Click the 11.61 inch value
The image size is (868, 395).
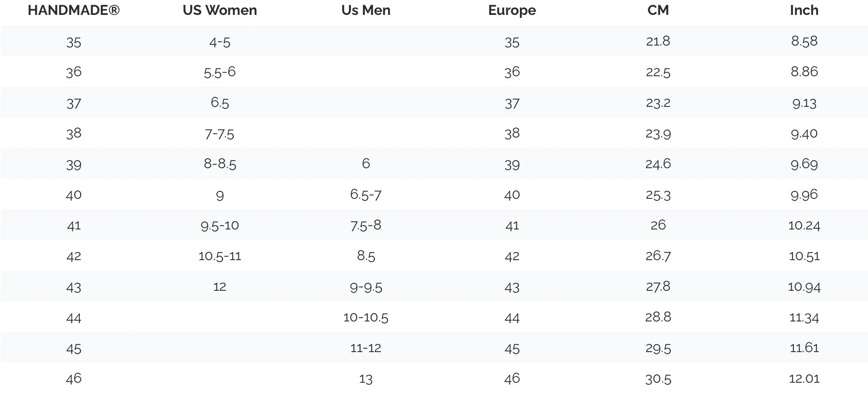[804, 348]
